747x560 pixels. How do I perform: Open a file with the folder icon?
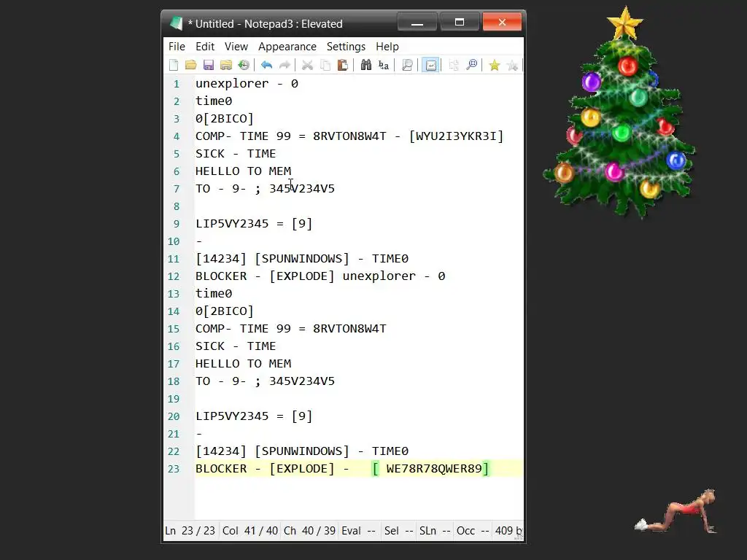click(191, 65)
